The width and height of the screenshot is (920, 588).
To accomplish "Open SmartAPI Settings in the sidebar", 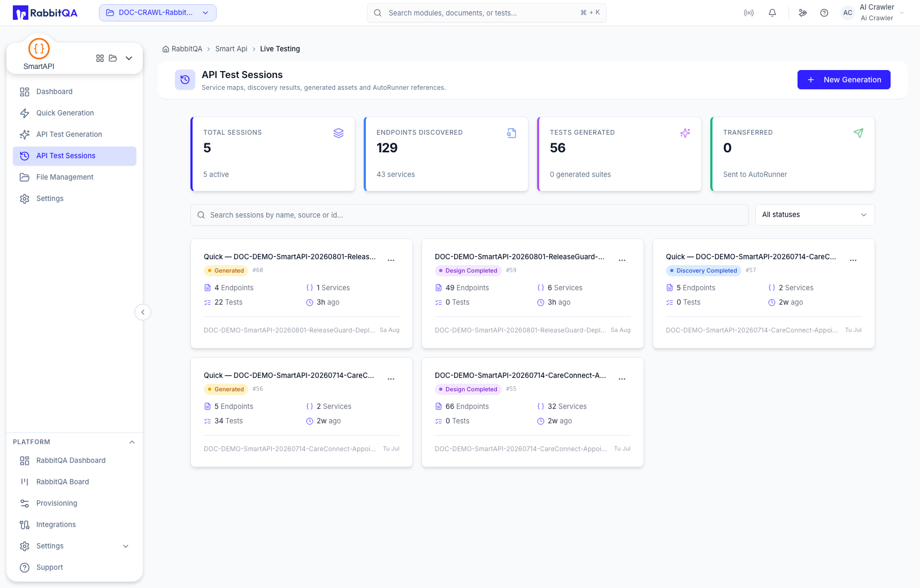I will click(74, 199).
